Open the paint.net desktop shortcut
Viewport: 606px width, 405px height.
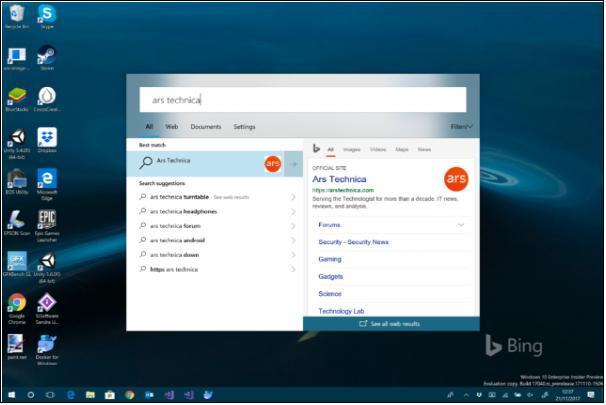(17, 347)
